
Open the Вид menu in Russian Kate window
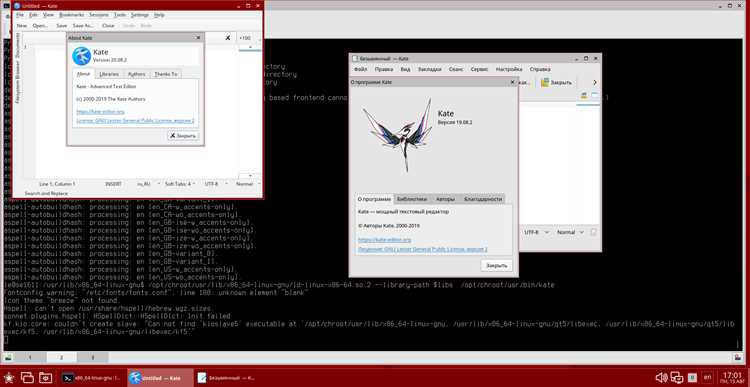pos(405,69)
